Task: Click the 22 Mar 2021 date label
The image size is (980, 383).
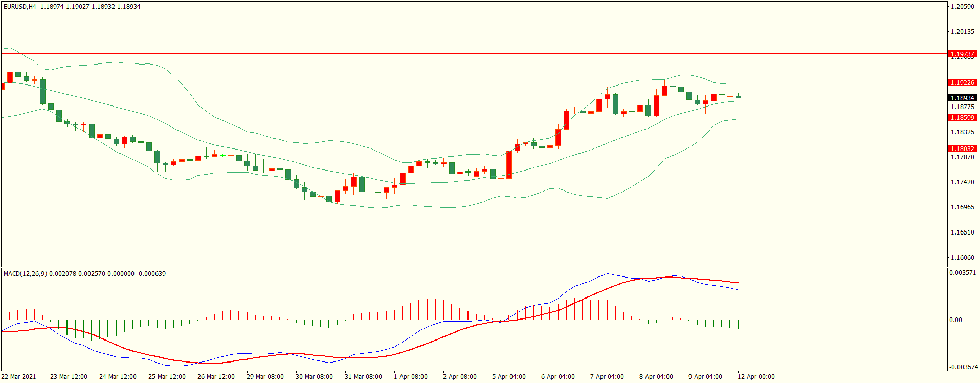Action: [19, 377]
